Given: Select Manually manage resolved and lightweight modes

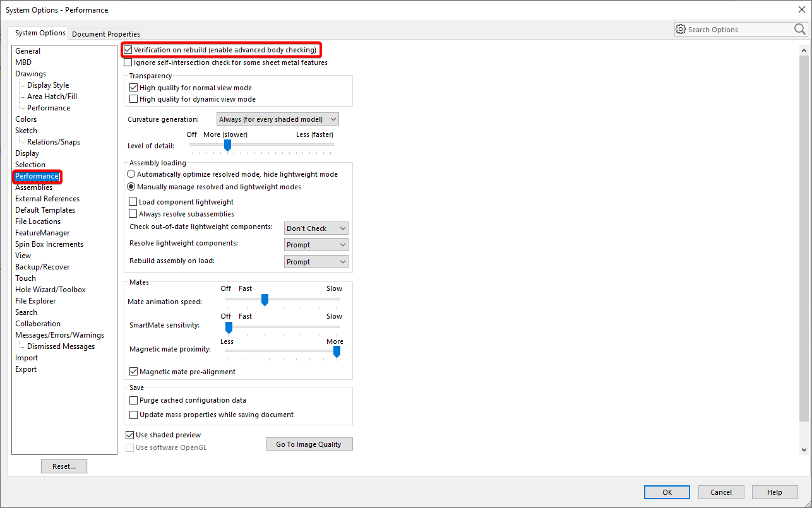Looking at the screenshot, I should click(x=131, y=187).
